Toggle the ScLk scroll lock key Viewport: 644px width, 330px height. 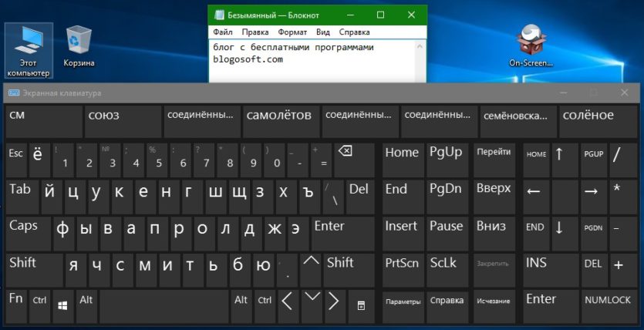(x=447, y=270)
